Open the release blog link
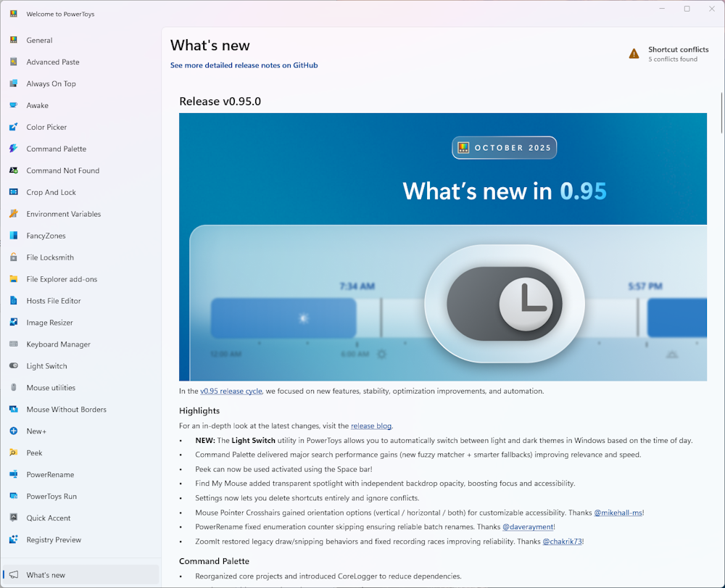 click(371, 426)
